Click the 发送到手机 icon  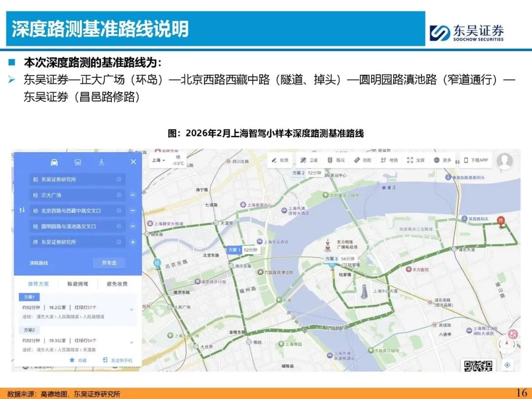(x=105, y=360)
